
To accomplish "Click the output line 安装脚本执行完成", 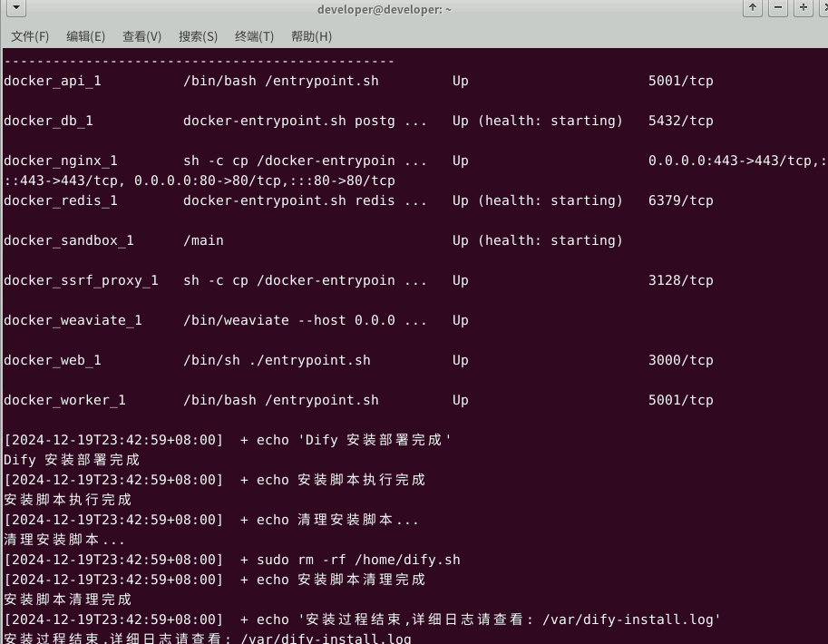I will (68, 500).
